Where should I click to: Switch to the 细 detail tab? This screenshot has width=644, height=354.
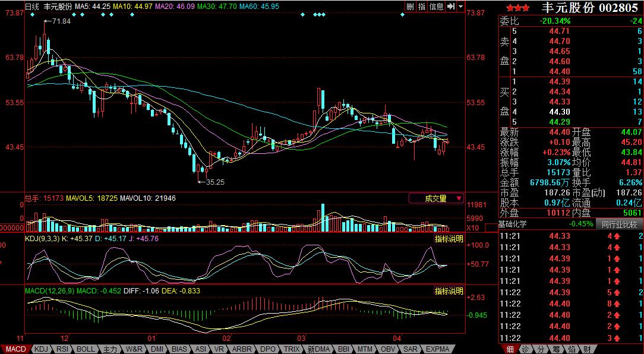click(509, 349)
